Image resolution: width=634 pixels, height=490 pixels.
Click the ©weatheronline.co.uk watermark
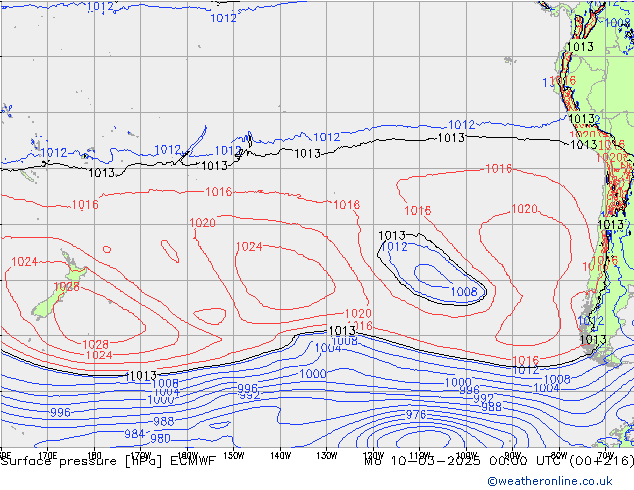pos(559,481)
